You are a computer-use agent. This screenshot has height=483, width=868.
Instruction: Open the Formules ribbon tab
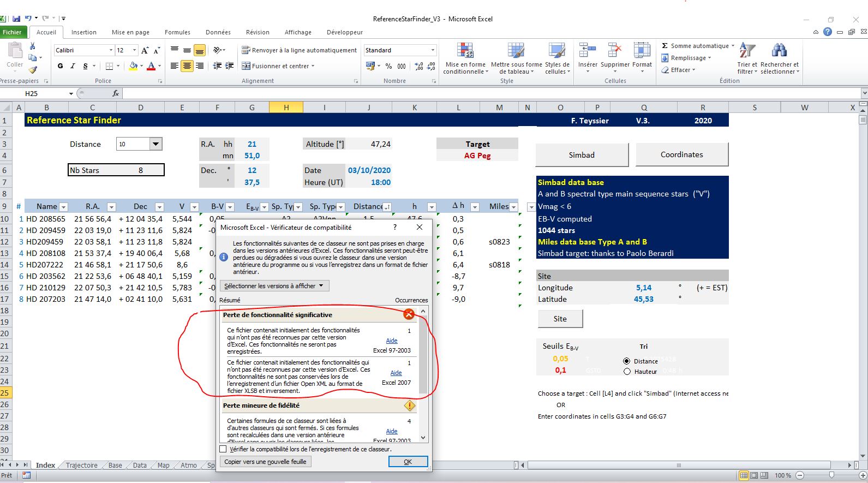pos(177,32)
